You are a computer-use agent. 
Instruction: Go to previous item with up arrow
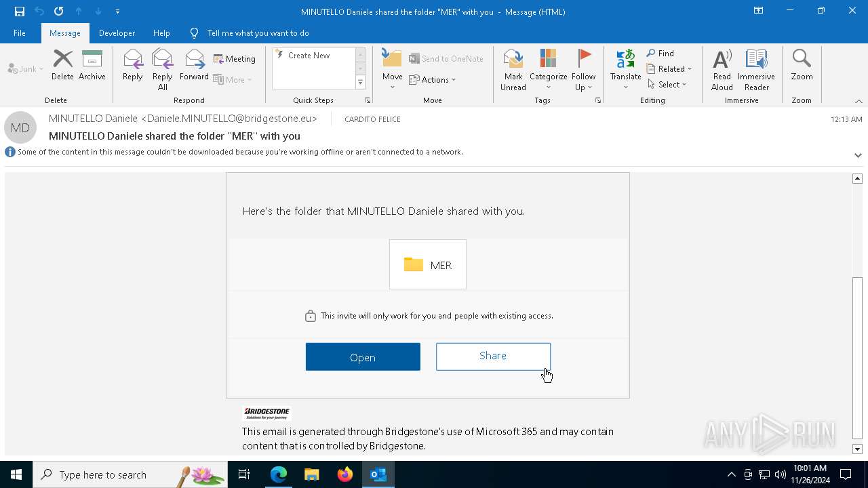click(79, 12)
